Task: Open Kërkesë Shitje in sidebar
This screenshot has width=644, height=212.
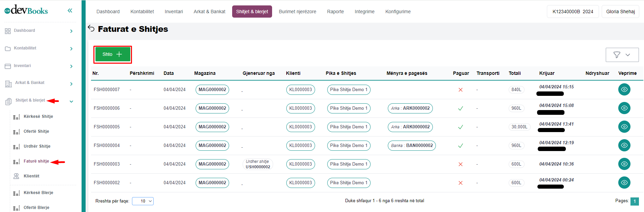Action: (38, 116)
